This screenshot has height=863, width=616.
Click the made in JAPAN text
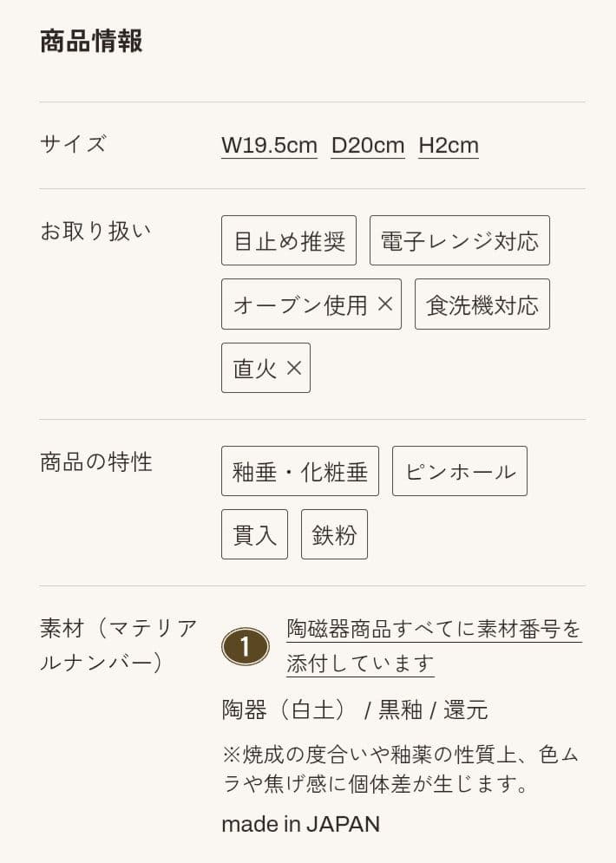(300, 824)
